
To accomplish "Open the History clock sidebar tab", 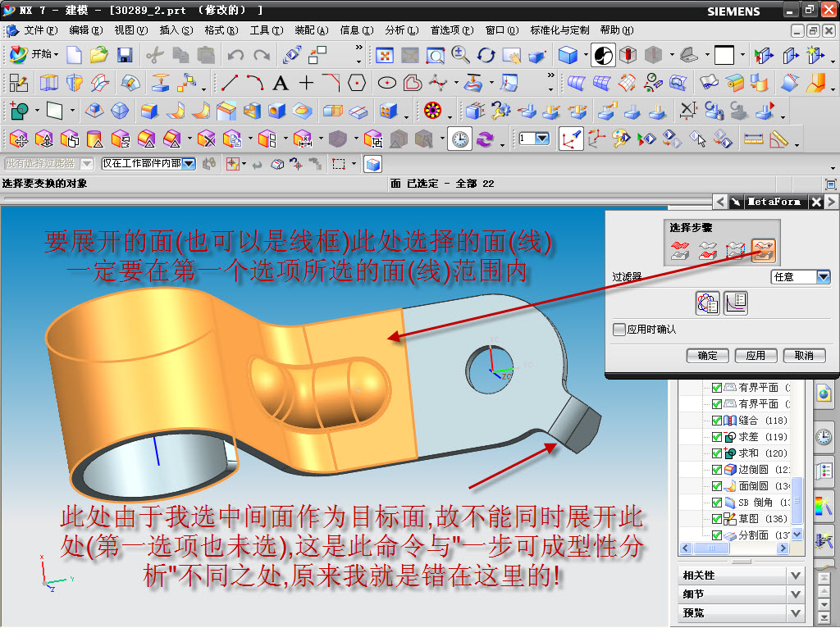I will (824, 437).
